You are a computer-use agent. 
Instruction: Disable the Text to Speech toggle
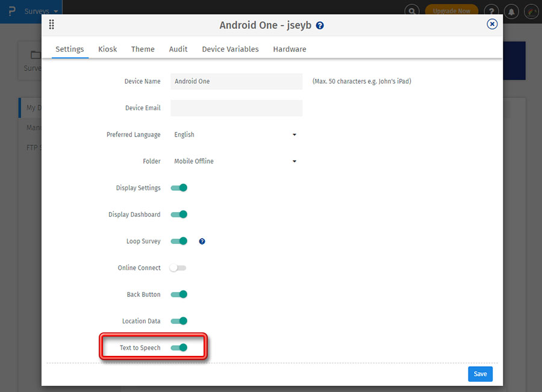[179, 347]
